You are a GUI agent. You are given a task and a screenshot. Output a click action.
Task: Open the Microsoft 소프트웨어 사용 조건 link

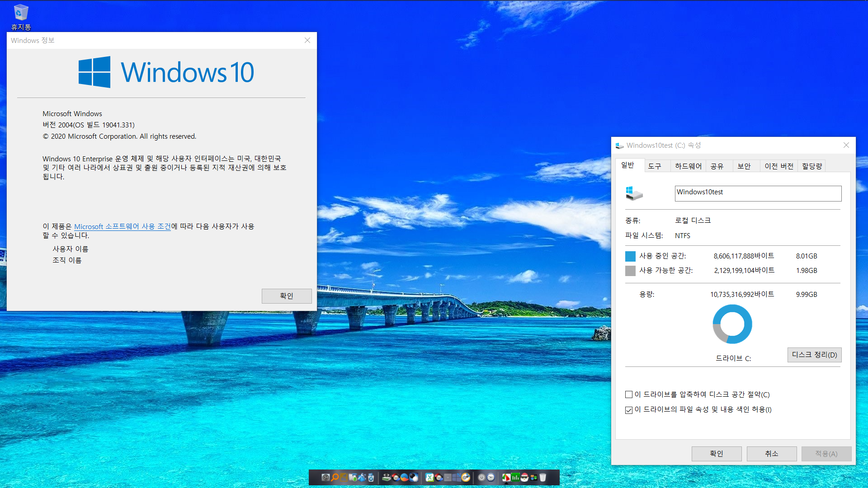(x=123, y=226)
